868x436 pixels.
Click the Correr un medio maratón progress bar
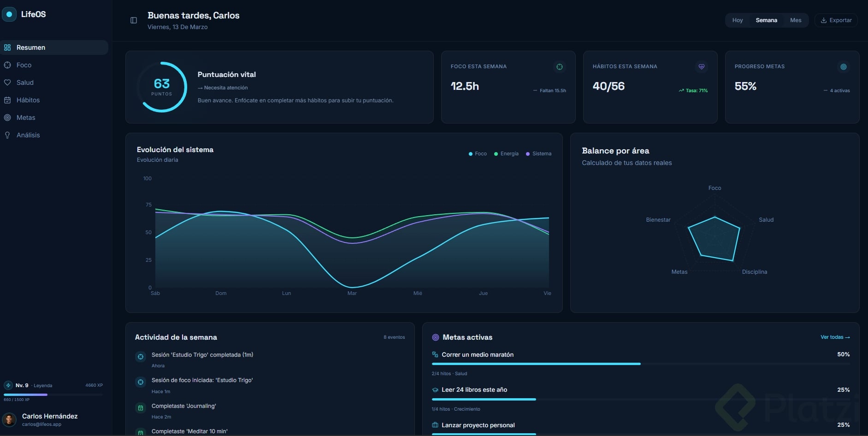[641, 364]
